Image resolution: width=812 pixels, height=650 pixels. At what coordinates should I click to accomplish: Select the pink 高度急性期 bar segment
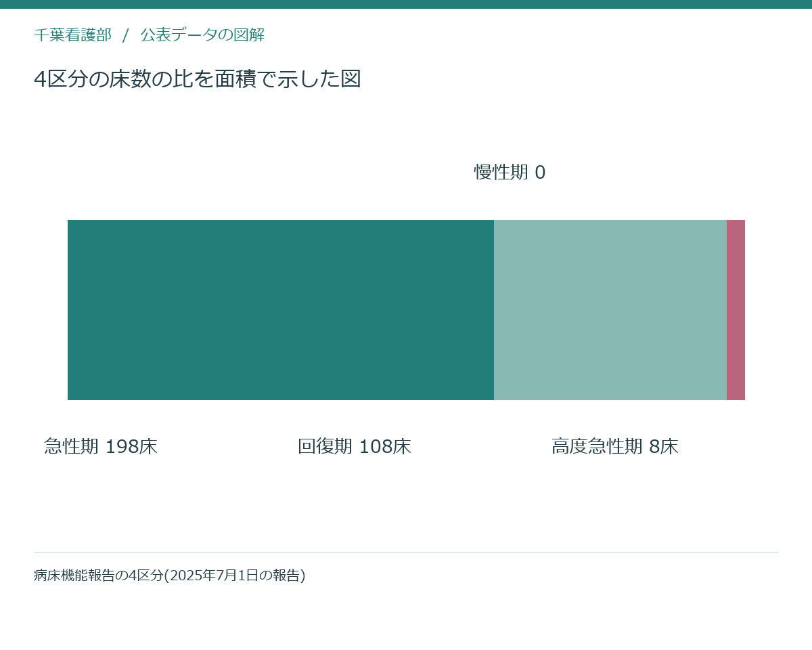(736, 310)
